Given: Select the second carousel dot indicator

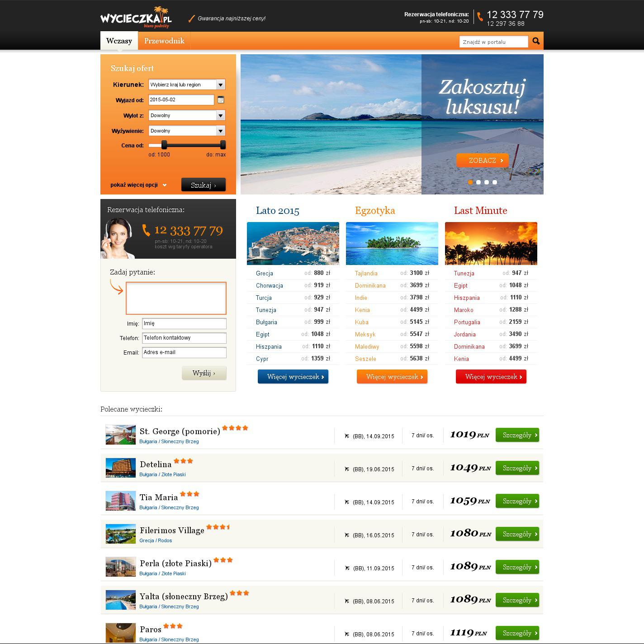Looking at the screenshot, I should (x=478, y=182).
